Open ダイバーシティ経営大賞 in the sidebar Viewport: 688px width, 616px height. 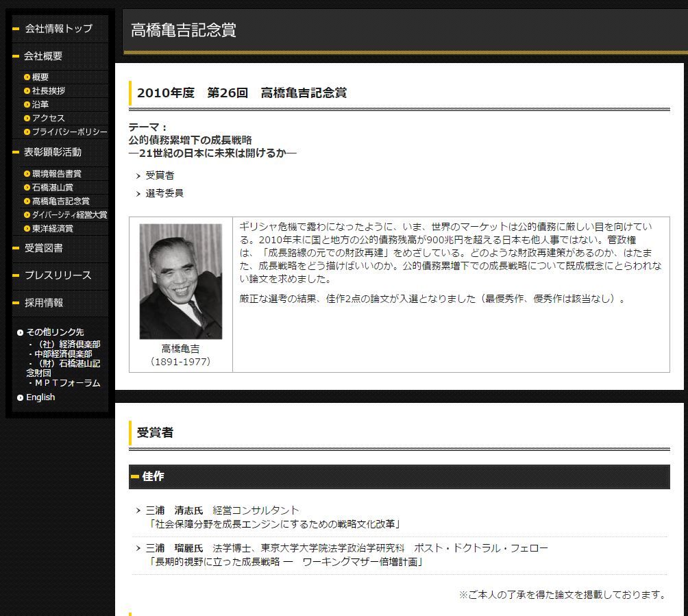[70, 214]
